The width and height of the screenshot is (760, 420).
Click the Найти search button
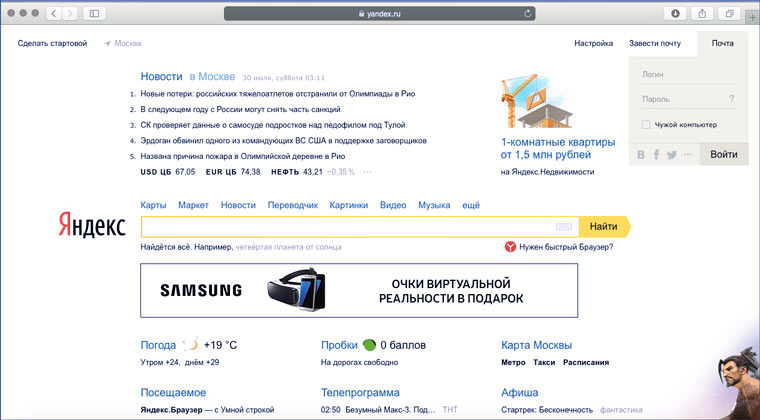[x=604, y=227]
